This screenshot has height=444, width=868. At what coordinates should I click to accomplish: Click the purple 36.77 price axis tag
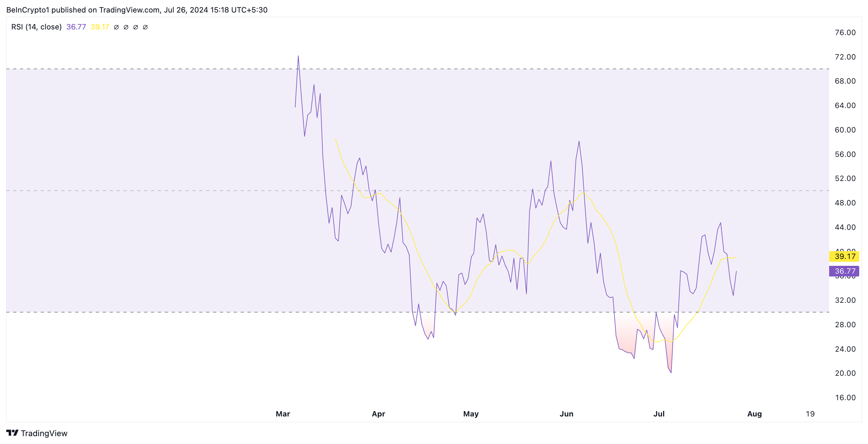[x=844, y=271]
